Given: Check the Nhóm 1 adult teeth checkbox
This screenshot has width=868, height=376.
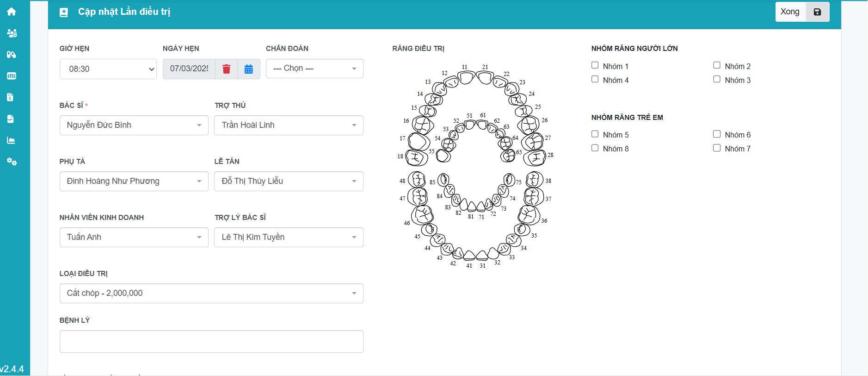Looking at the screenshot, I should [x=595, y=65].
